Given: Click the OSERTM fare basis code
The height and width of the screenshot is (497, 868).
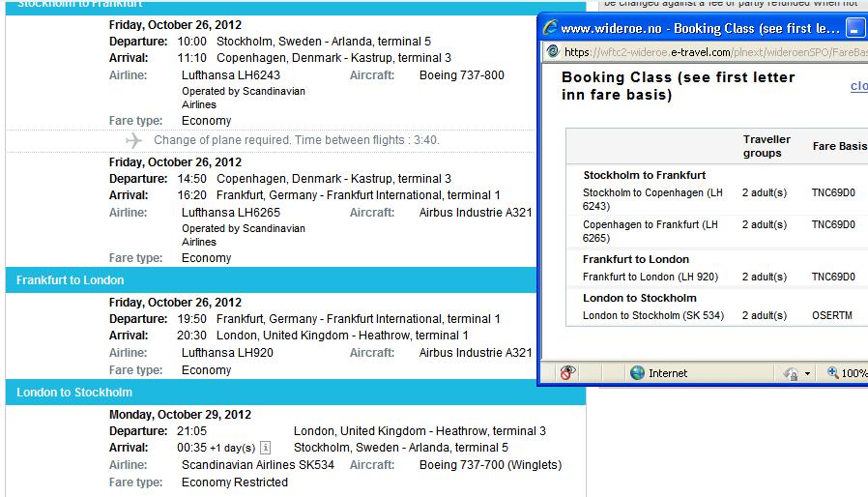Looking at the screenshot, I should (832, 315).
